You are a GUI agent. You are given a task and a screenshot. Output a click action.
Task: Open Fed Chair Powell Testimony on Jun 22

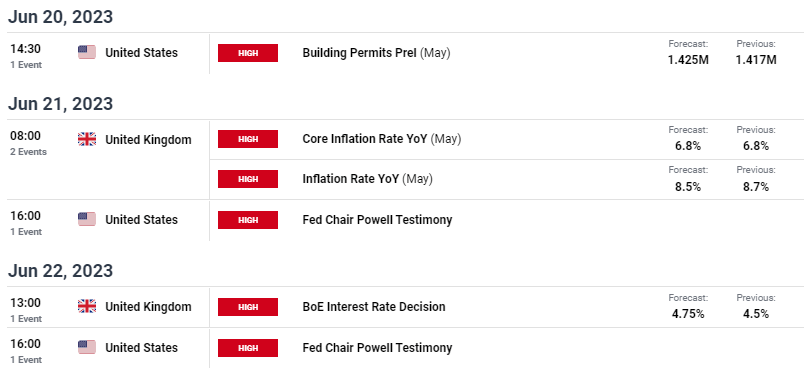377,347
